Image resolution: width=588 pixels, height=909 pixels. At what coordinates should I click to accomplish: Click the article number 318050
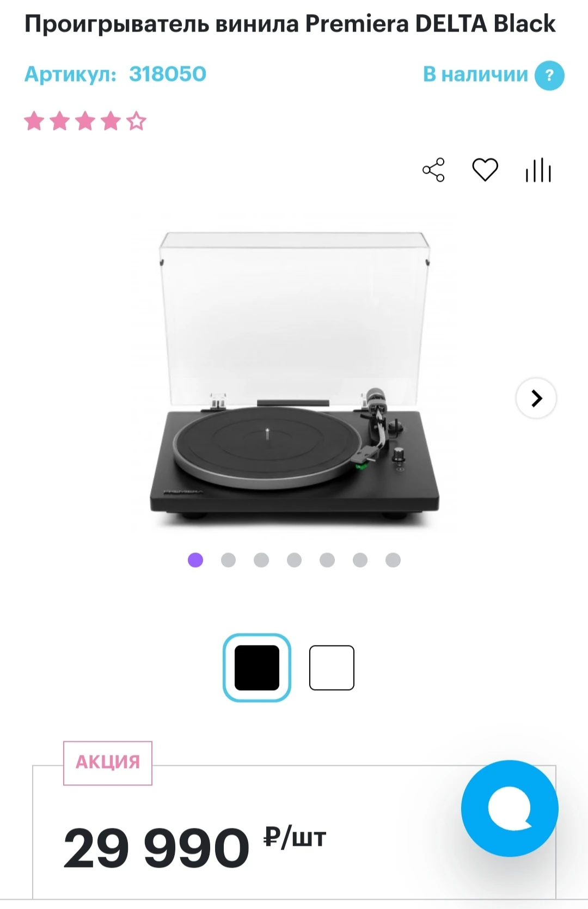[x=168, y=74]
